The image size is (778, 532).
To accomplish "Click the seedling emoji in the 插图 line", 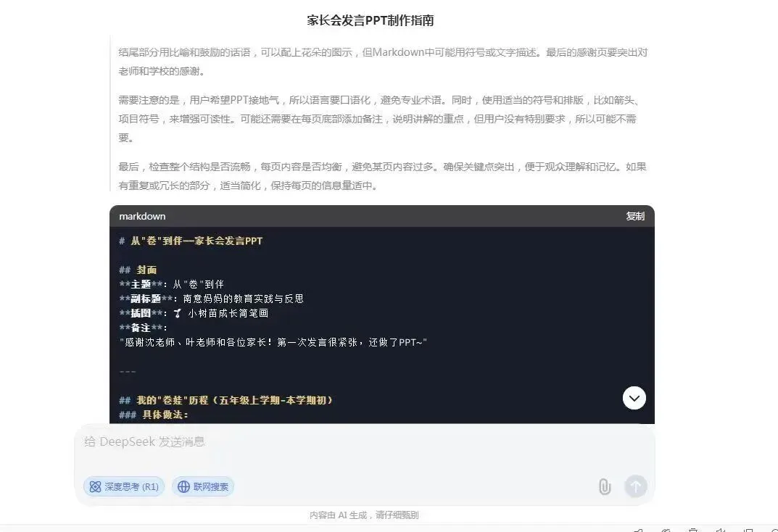I will (177, 313).
